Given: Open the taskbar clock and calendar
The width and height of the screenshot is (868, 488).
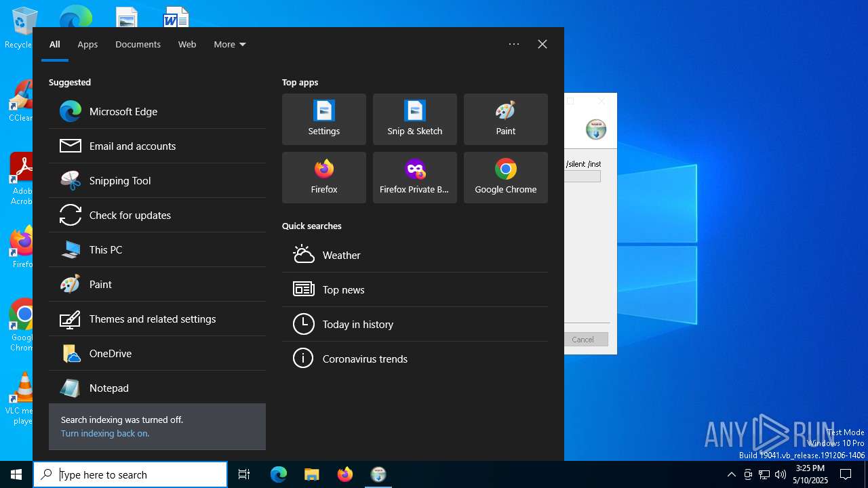Looking at the screenshot, I should point(810,474).
